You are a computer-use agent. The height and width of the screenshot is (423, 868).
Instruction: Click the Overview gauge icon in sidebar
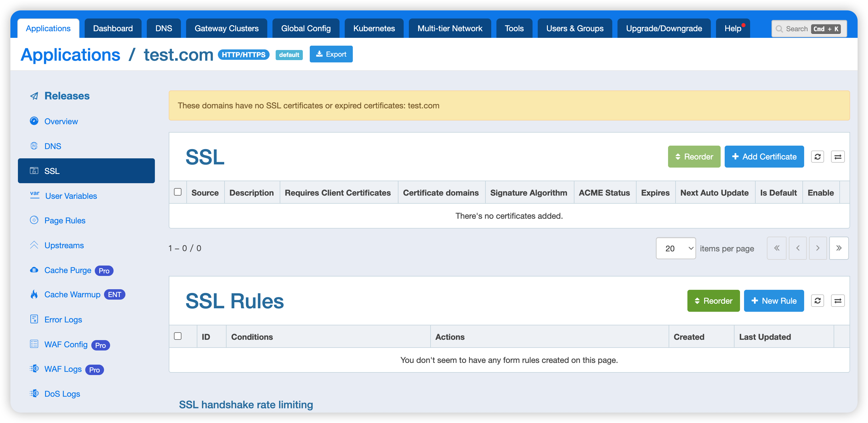[34, 121]
